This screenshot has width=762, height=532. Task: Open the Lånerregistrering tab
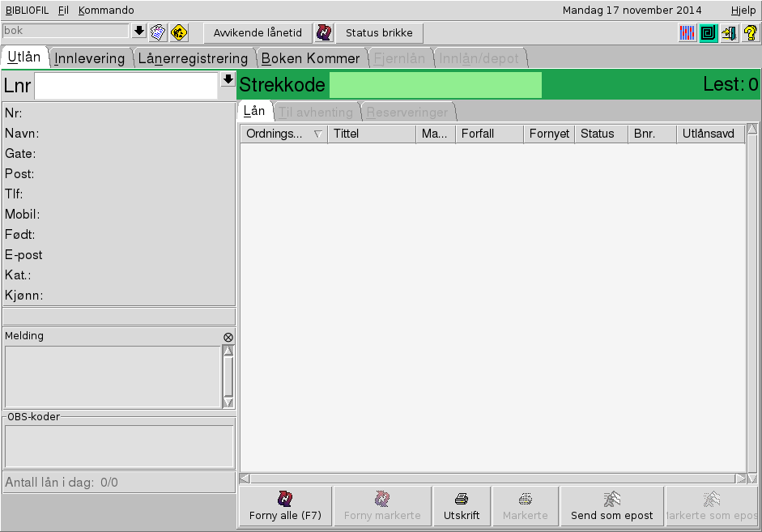[193, 58]
